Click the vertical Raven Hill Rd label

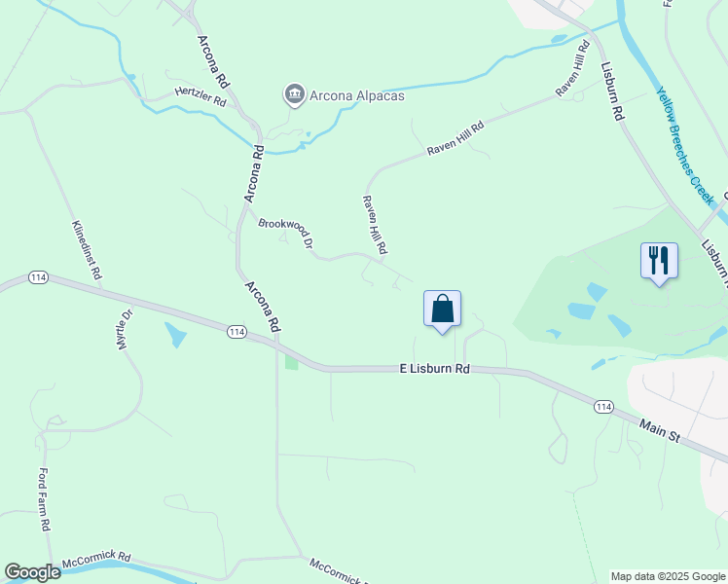375,225
